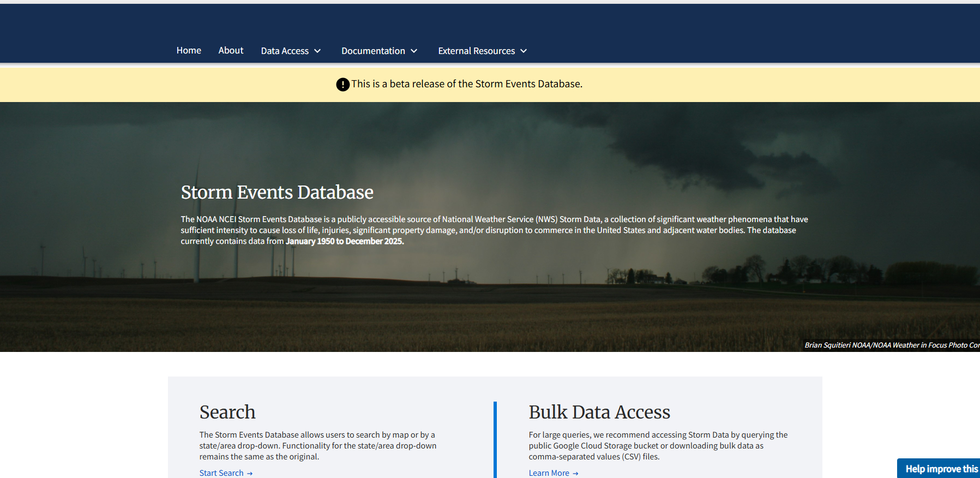Click the Search section heading
Image resolution: width=980 pixels, height=478 pixels.
227,412
